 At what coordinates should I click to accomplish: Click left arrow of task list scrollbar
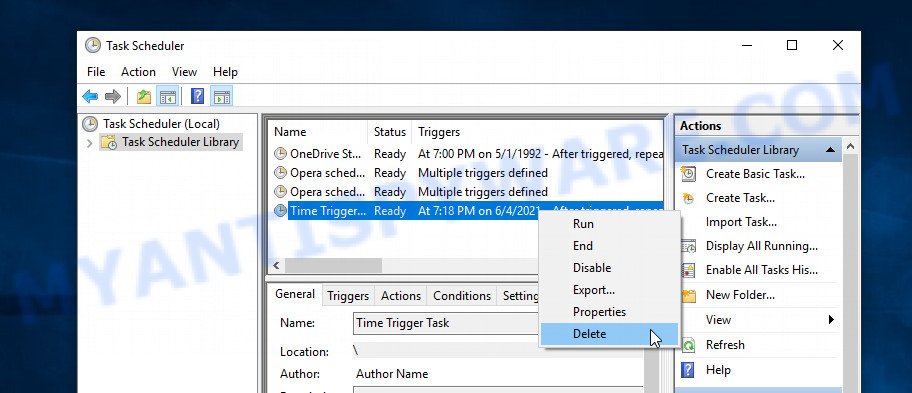tap(276, 266)
